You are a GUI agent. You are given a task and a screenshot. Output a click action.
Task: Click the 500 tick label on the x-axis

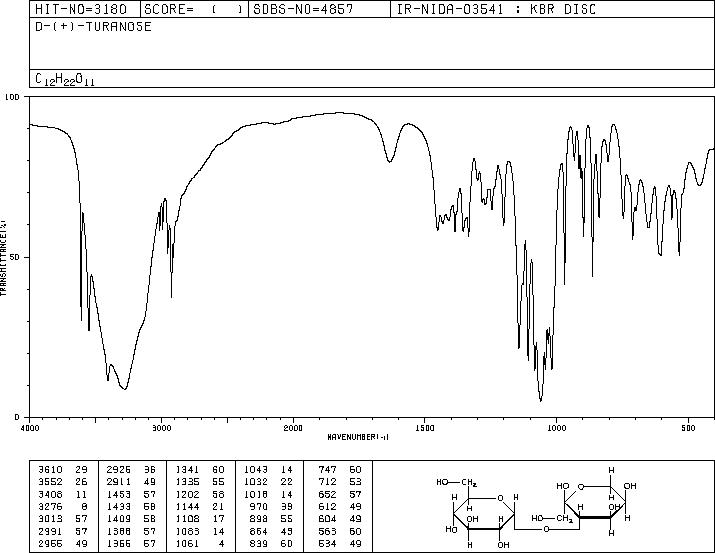688,428
